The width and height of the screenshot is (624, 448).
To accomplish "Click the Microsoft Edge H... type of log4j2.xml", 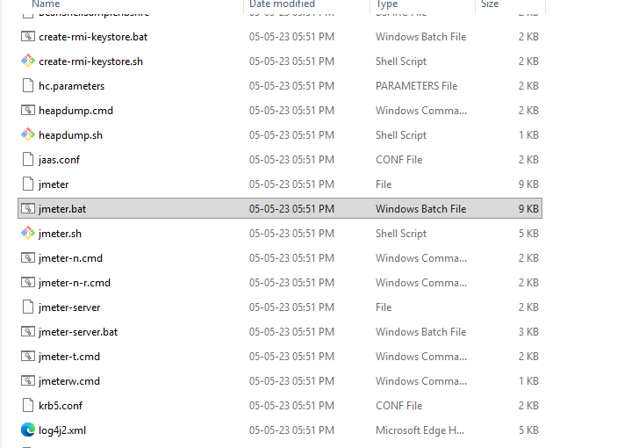I will pos(420,430).
